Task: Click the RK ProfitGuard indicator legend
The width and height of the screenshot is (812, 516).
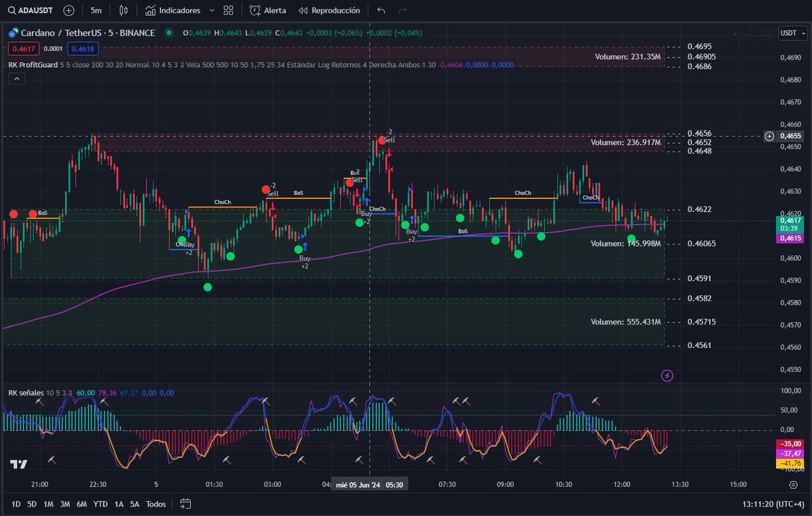Action: pyautogui.click(x=32, y=65)
